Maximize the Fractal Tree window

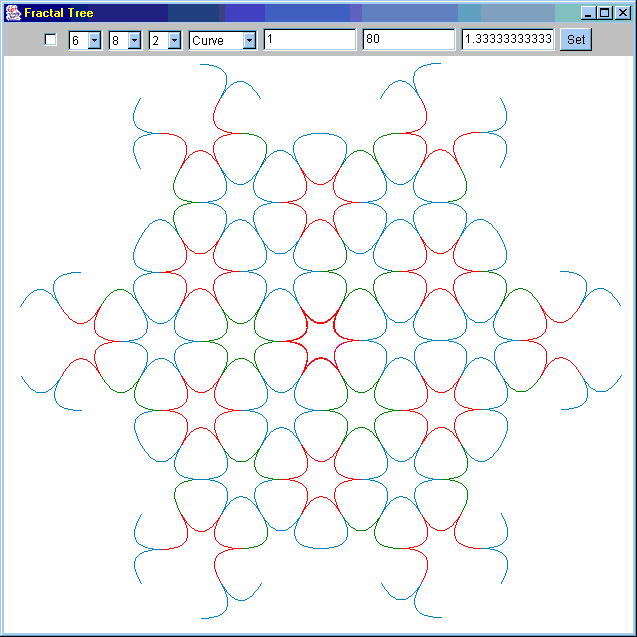pyautogui.click(x=604, y=13)
